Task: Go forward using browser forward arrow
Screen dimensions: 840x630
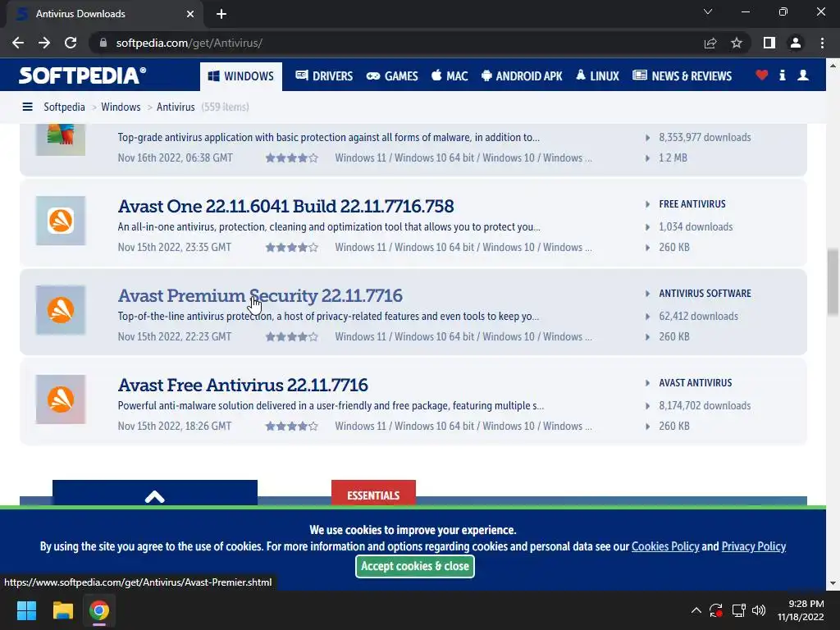Action: 44,43
